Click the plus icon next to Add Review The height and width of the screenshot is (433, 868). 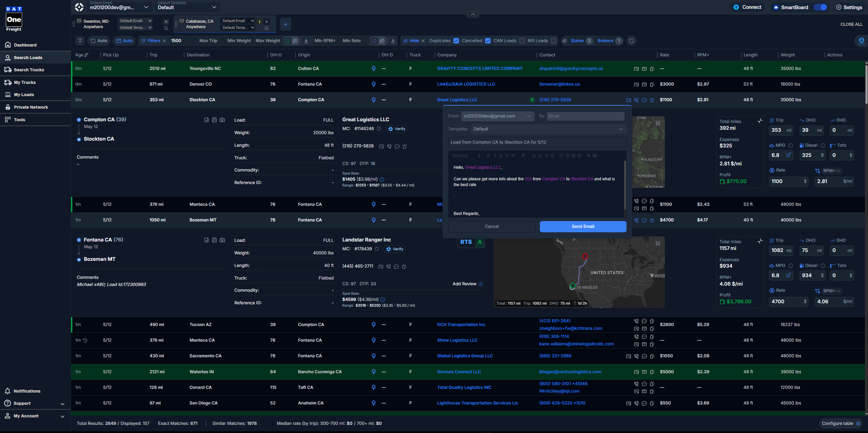(x=481, y=284)
